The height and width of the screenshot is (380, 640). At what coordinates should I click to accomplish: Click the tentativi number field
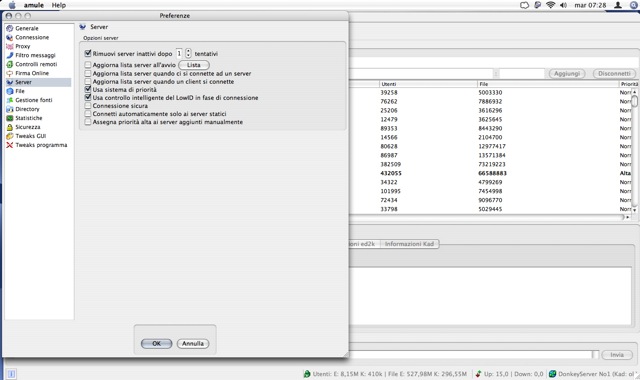click(x=180, y=53)
